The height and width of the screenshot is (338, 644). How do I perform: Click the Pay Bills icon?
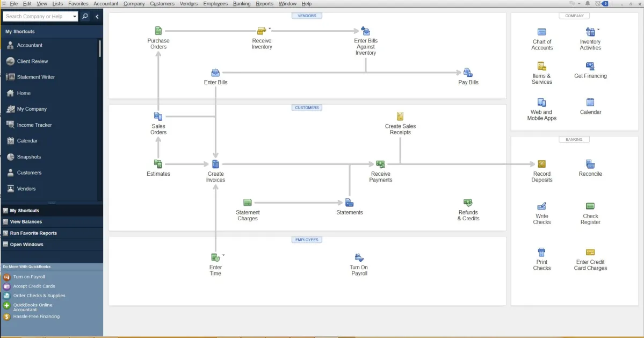pyautogui.click(x=468, y=71)
